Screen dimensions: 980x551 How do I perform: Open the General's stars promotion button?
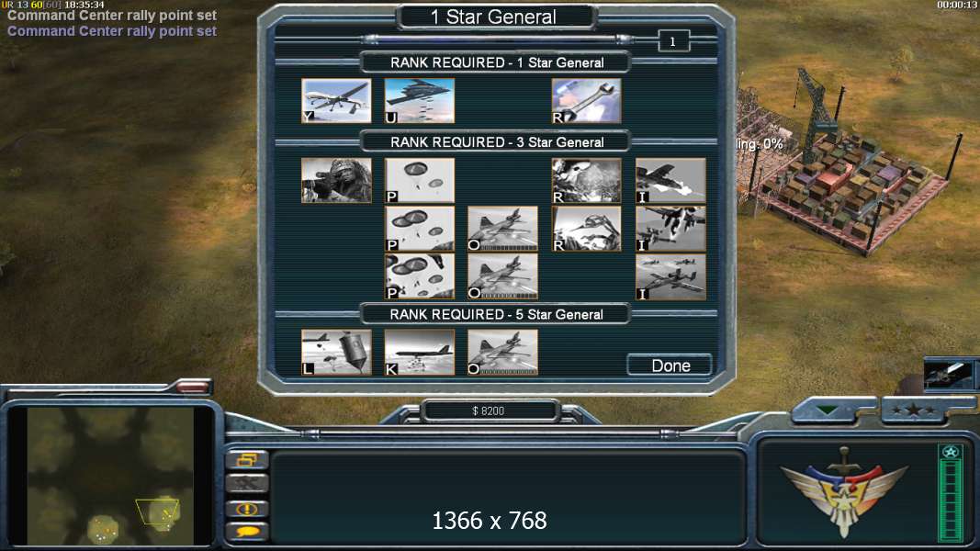914,410
